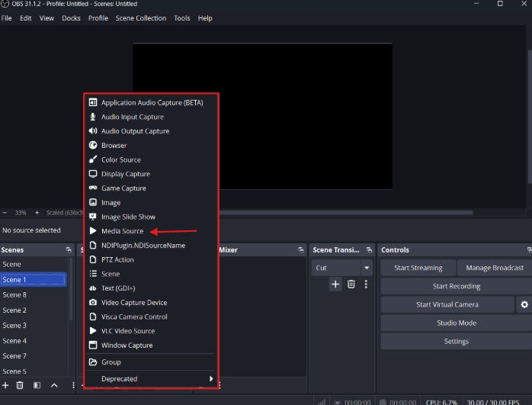Move scene up with arrow icon

tap(54, 385)
